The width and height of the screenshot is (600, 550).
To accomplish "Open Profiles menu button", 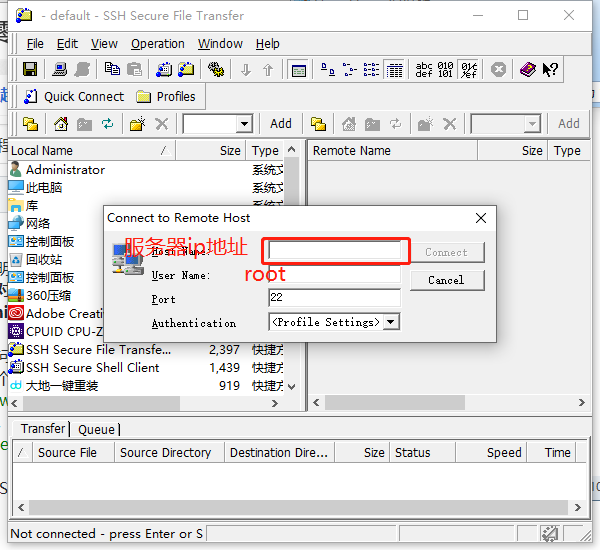I will click(166, 97).
